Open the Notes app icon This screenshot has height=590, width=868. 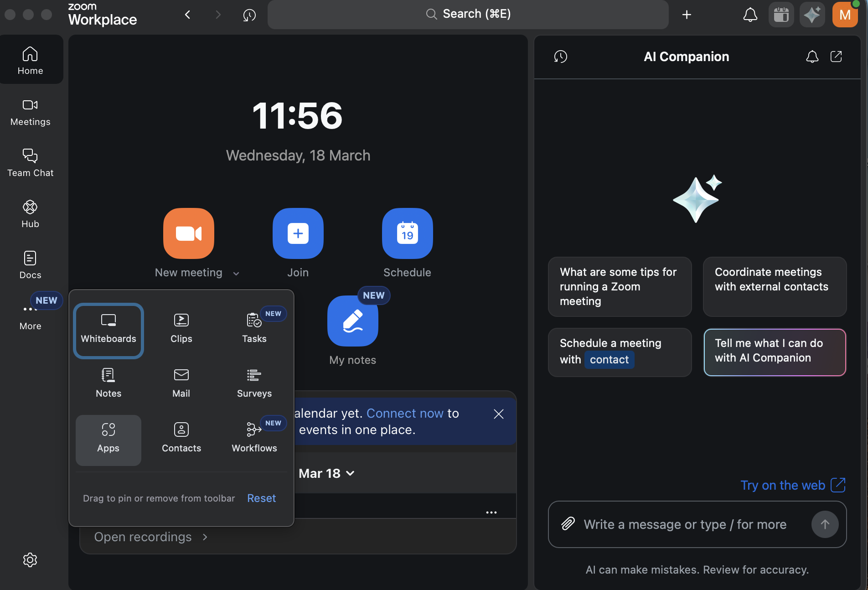(108, 383)
